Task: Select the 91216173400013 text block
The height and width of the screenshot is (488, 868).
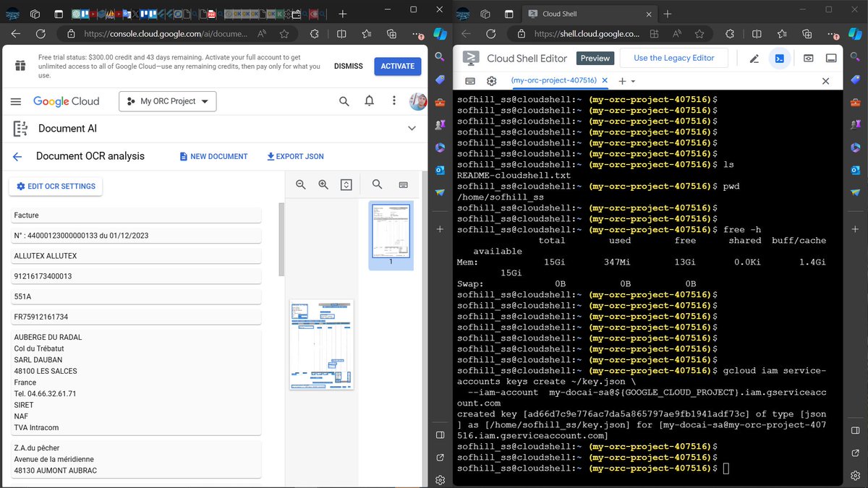Action: [x=135, y=276]
